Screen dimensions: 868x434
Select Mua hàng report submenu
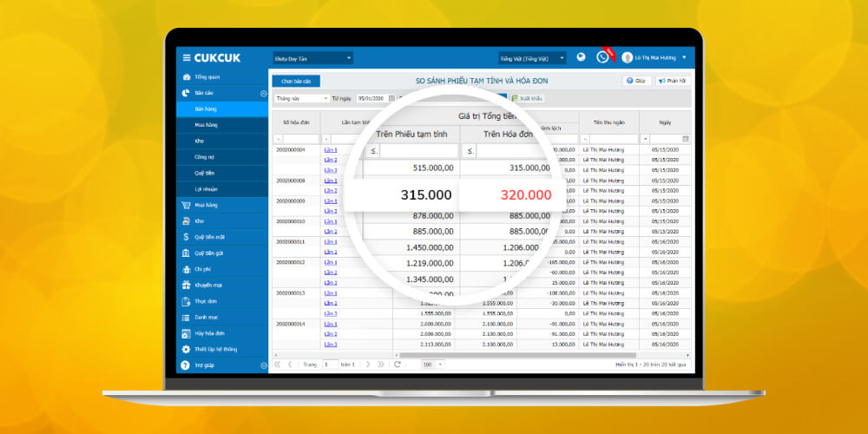pos(222,125)
